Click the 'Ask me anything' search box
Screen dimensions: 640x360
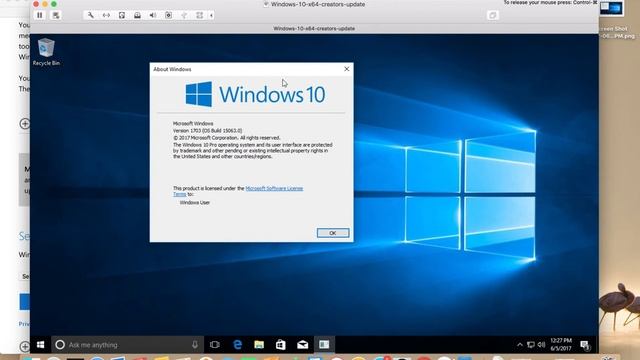click(127, 345)
